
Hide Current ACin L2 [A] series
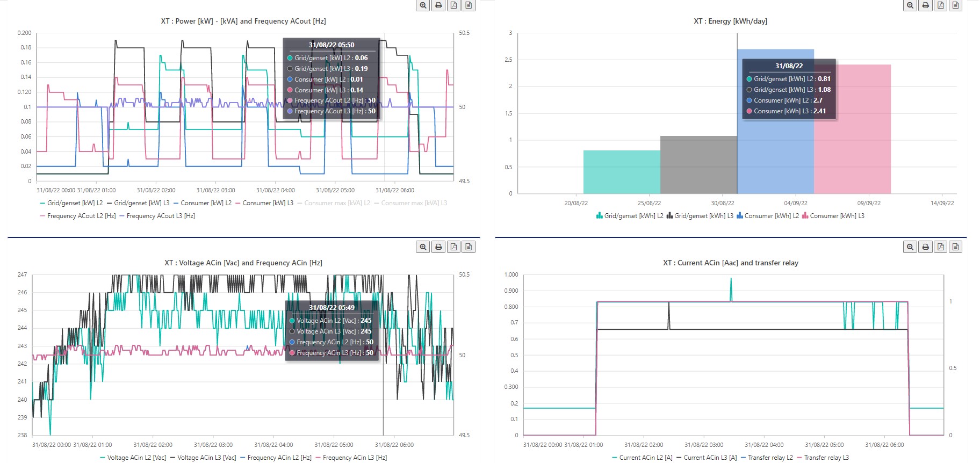tap(642, 458)
